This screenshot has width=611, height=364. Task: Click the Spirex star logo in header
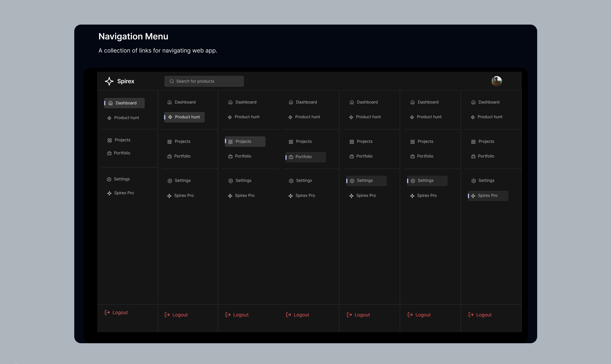coord(109,81)
